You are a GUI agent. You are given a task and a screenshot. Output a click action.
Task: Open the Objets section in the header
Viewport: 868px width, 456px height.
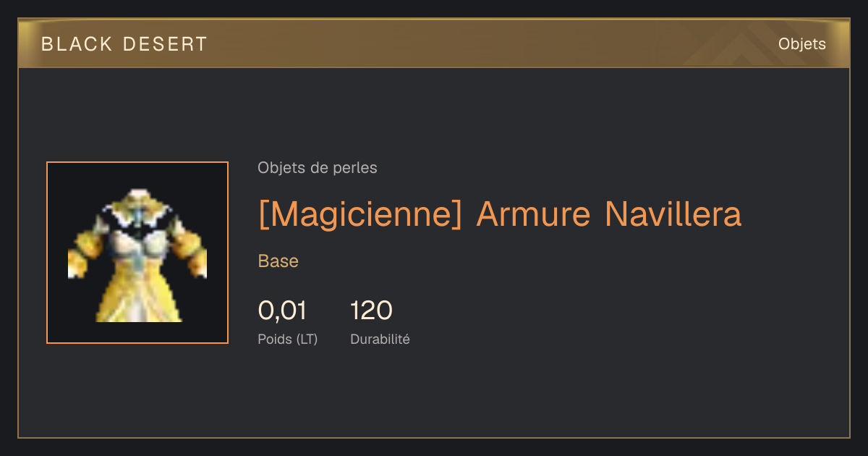coord(801,44)
